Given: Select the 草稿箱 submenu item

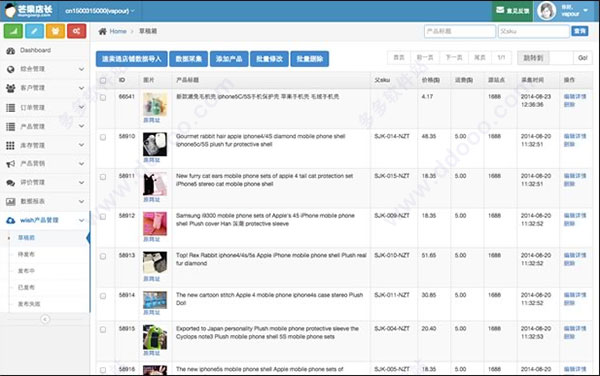Looking at the screenshot, I should [x=26, y=238].
